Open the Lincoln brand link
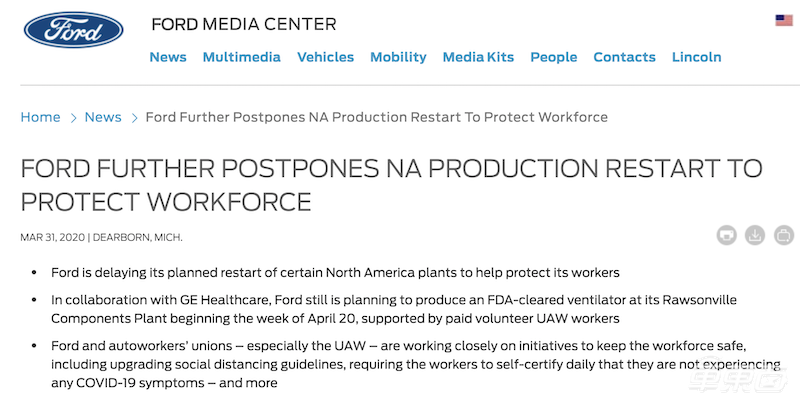Image resolution: width=800 pixels, height=405 pixels. [696, 57]
